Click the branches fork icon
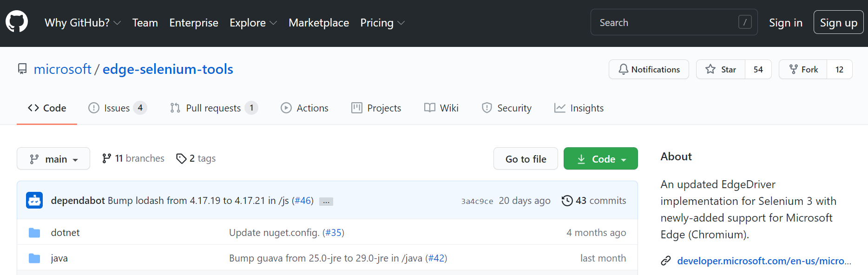868x275 pixels. [x=107, y=158]
